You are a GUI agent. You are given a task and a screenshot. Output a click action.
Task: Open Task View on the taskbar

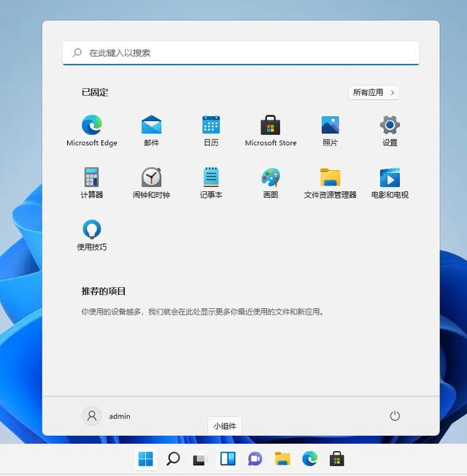pyautogui.click(x=200, y=458)
